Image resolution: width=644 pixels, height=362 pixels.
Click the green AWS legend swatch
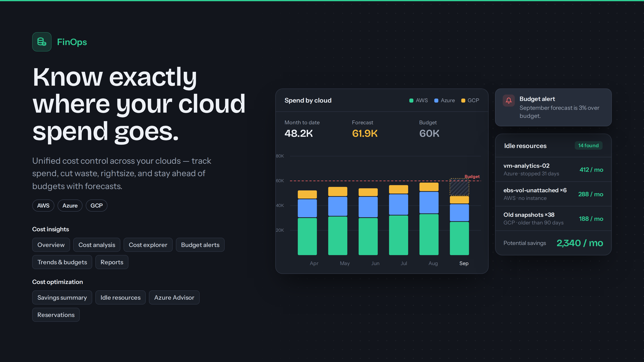(x=411, y=100)
